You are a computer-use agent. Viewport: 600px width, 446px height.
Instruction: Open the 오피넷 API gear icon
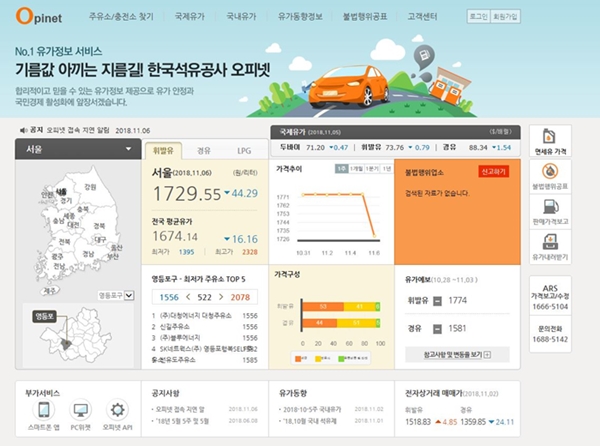(117, 410)
